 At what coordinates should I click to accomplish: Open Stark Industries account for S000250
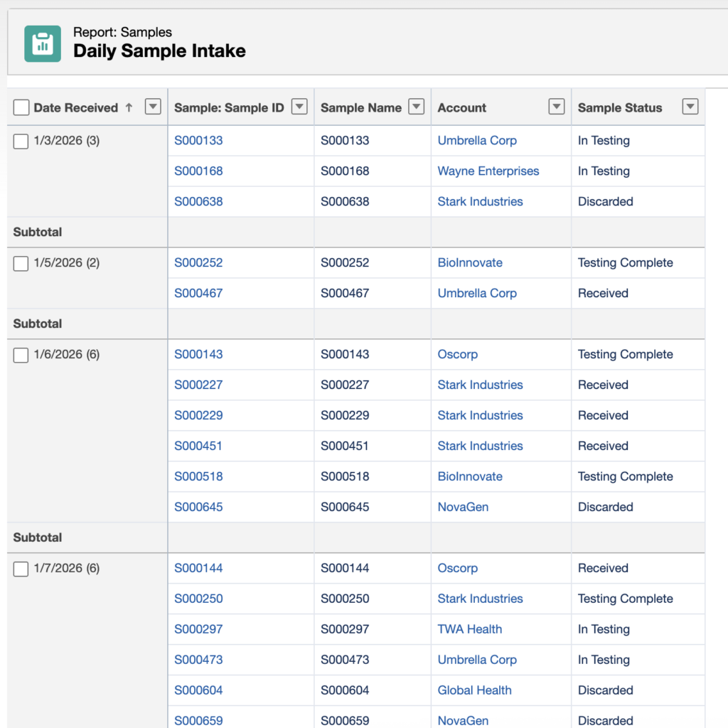pyautogui.click(x=480, y=599)
